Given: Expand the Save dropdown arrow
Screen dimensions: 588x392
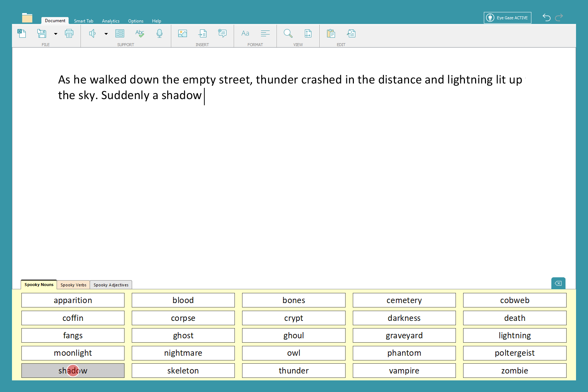Looking at the screenshot, I should click(56, 34).
